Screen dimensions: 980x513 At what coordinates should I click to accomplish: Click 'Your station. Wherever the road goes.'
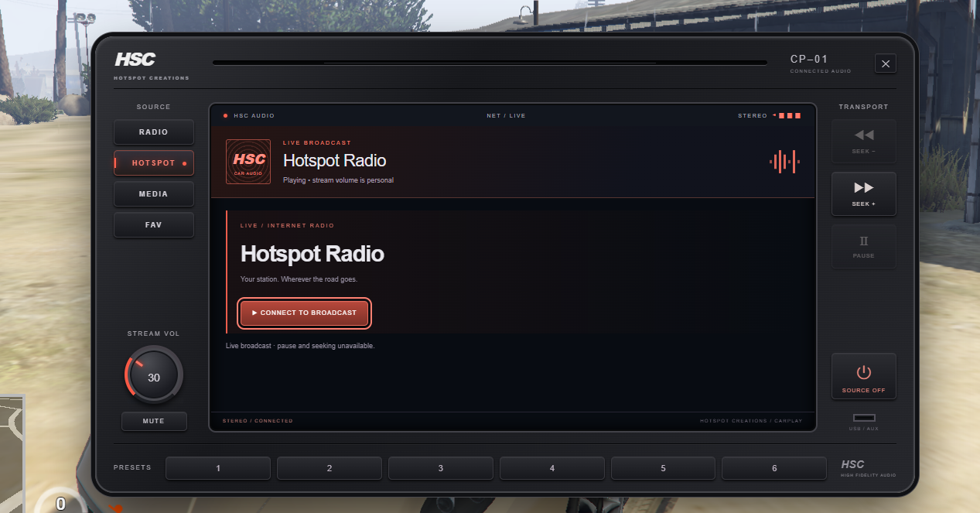(299, 279)
